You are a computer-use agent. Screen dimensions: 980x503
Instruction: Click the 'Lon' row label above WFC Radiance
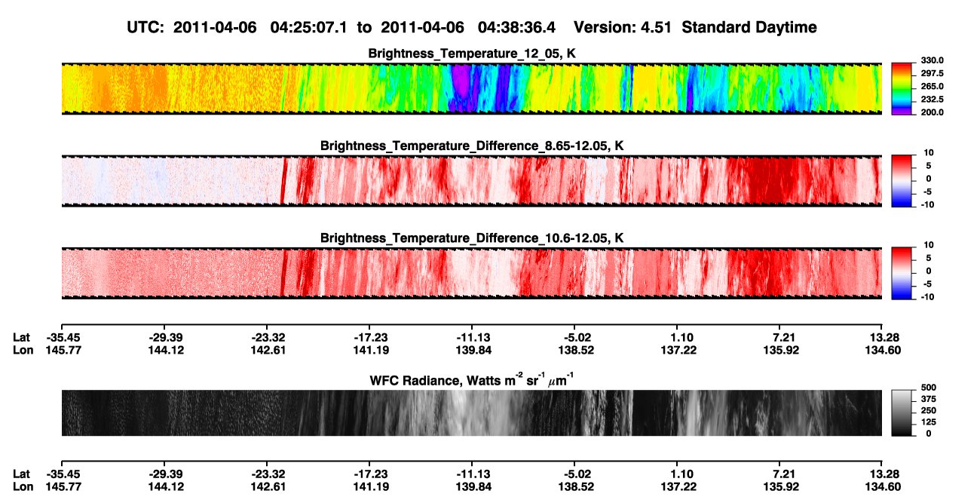tap(22, 350)
